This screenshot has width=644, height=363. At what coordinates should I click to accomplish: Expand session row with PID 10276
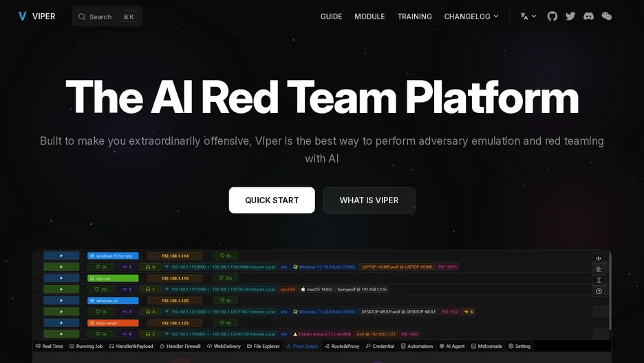click(x=61, y=267)
